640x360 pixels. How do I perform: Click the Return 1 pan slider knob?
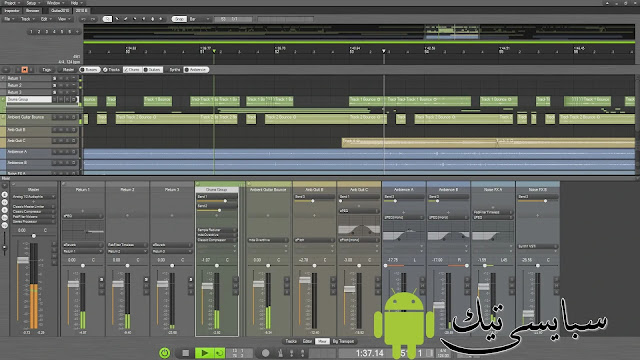pyautogui.click(x=83, y=266)
